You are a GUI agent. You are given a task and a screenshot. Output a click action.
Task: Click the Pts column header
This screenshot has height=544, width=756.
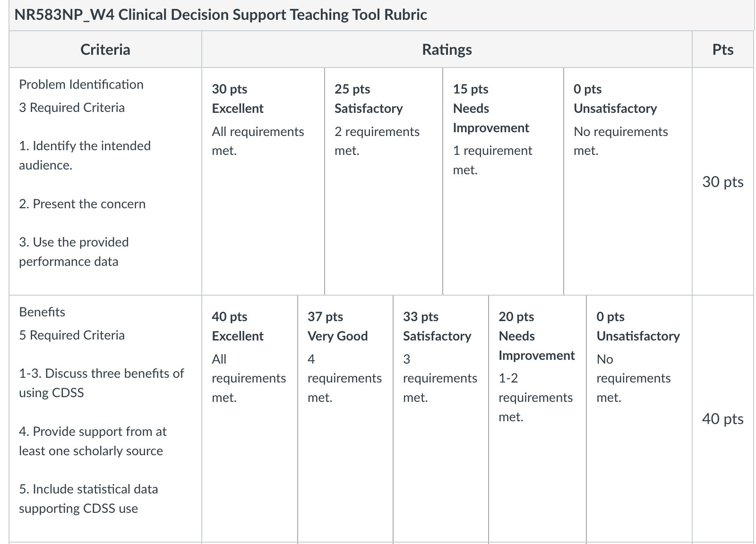pyautogui.click(x=723, y=49)
